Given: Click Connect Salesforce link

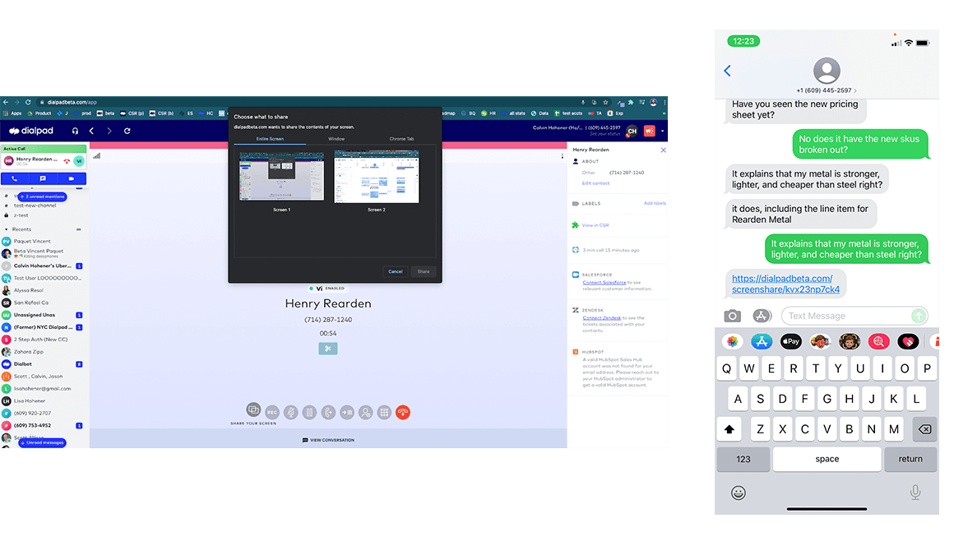Looking at the screenshot, I should click(x=604, y=282).
